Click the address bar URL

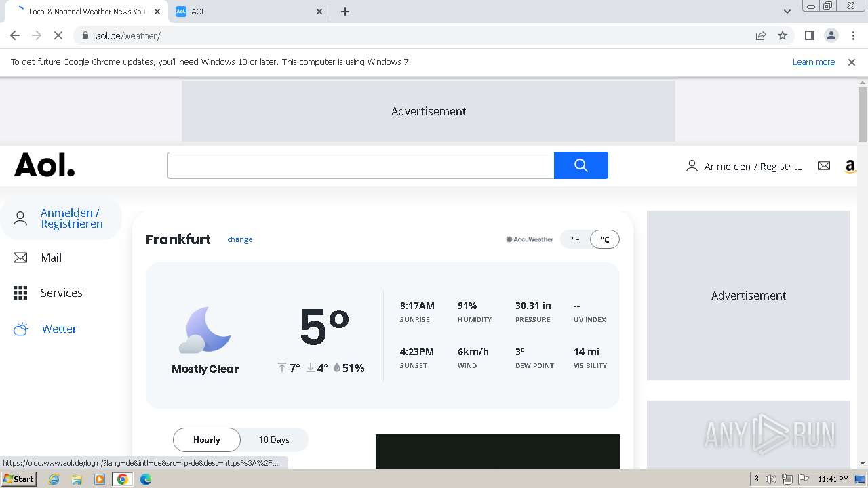coord(128,35)
